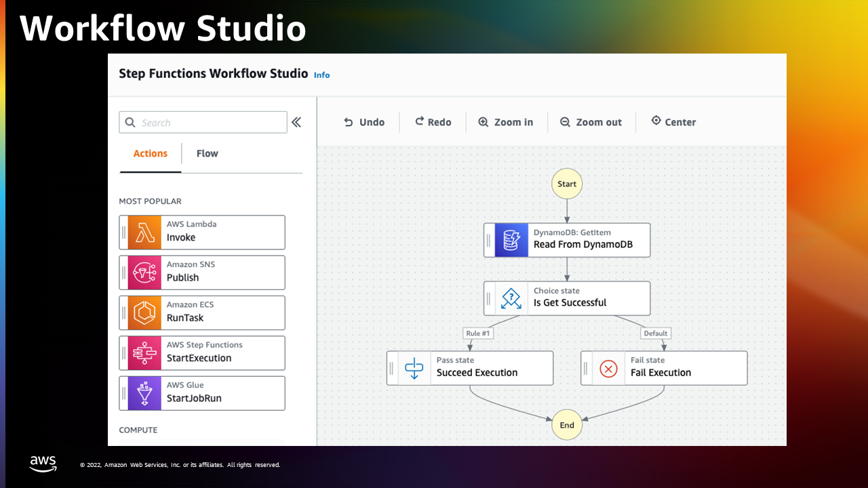The image size is (868, 488).
Task: Select the Pass state icon
Action: (414, 368)
